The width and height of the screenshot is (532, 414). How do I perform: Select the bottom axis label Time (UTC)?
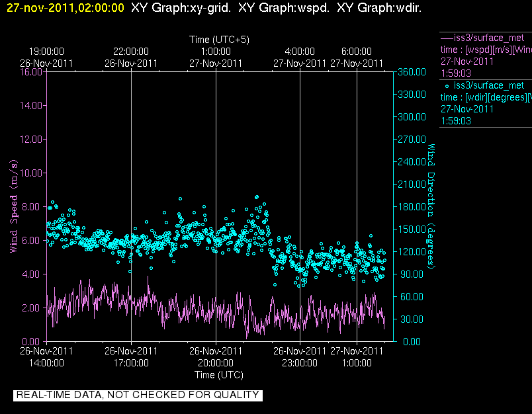click(219, 375)
